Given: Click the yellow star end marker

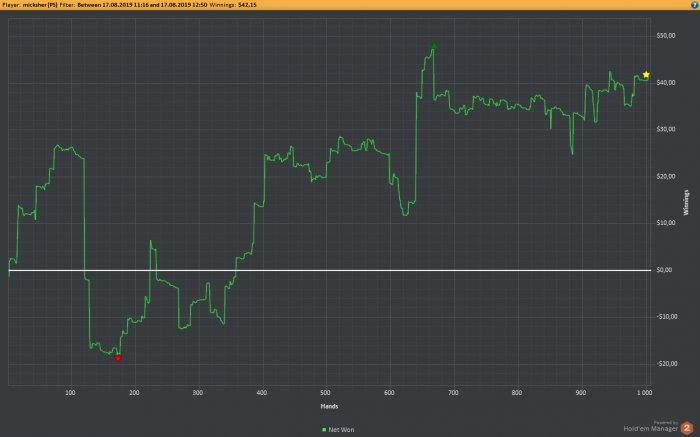Looking at the screenshot, I should [646, 75].
